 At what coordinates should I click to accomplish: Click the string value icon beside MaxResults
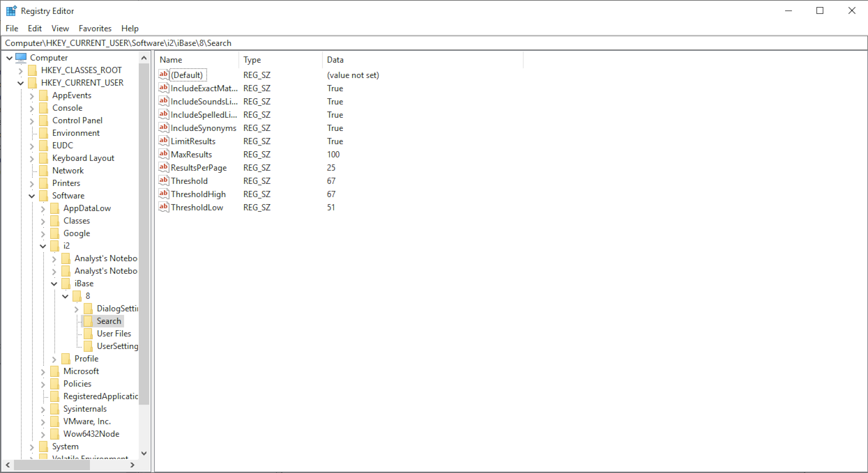[x=162, y=154]
